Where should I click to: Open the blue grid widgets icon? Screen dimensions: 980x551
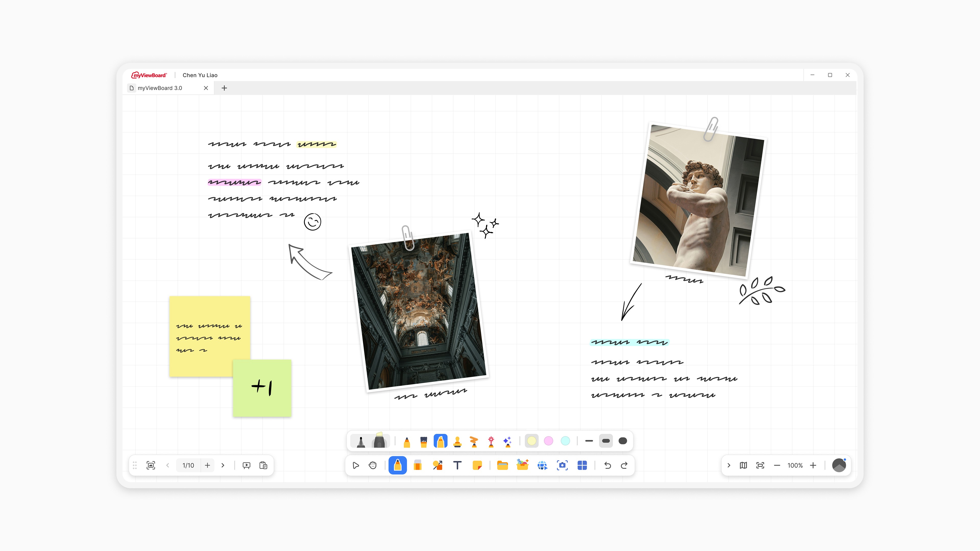pyautogui.click(x=582, y=465)
